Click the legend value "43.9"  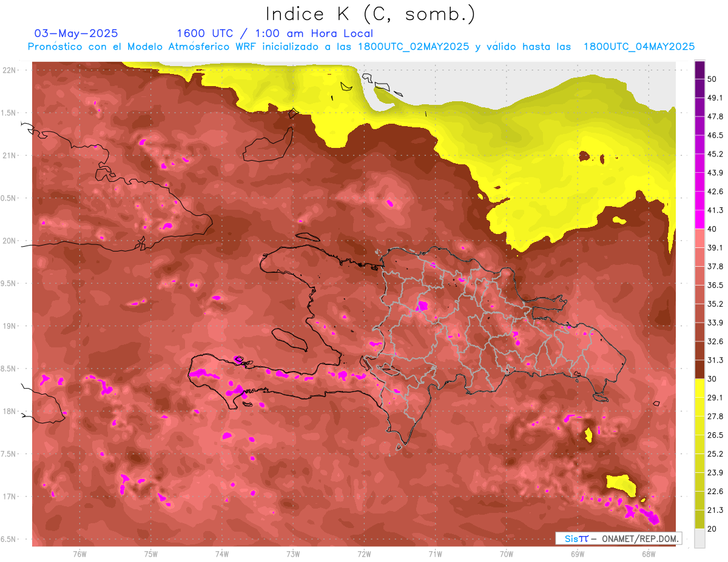(x=716, y=173)
